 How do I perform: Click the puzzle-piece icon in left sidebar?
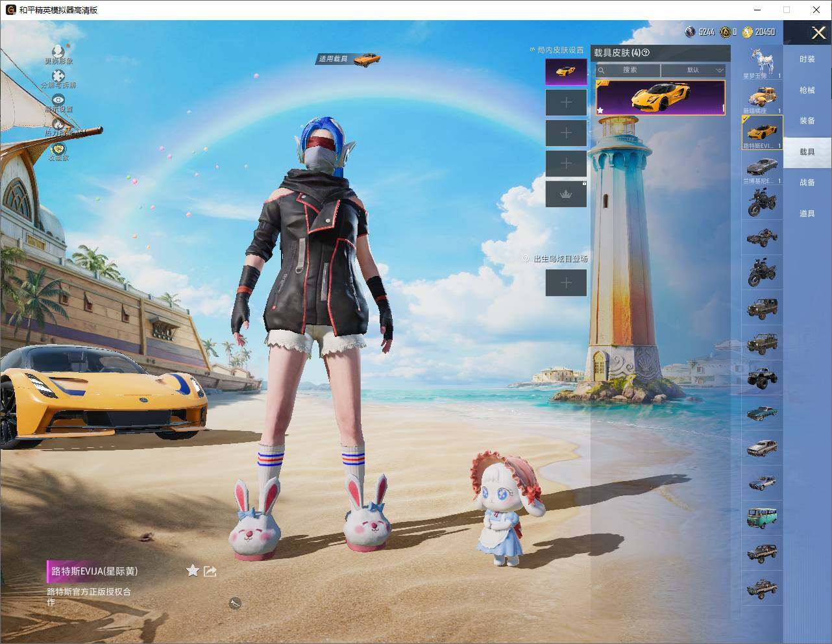58,76
